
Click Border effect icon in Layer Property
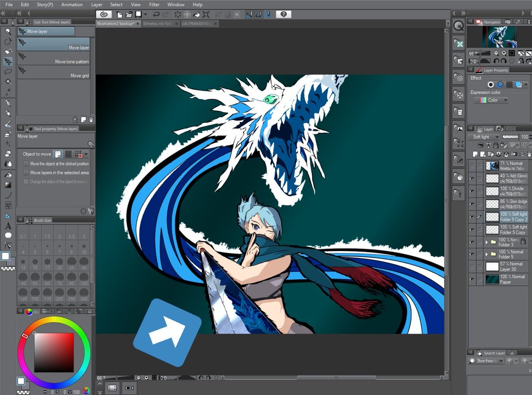pos(491,84)
